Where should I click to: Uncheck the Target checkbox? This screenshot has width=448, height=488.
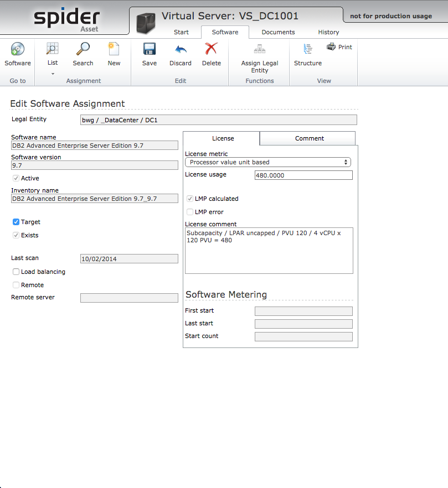click(x=16, y=222)
